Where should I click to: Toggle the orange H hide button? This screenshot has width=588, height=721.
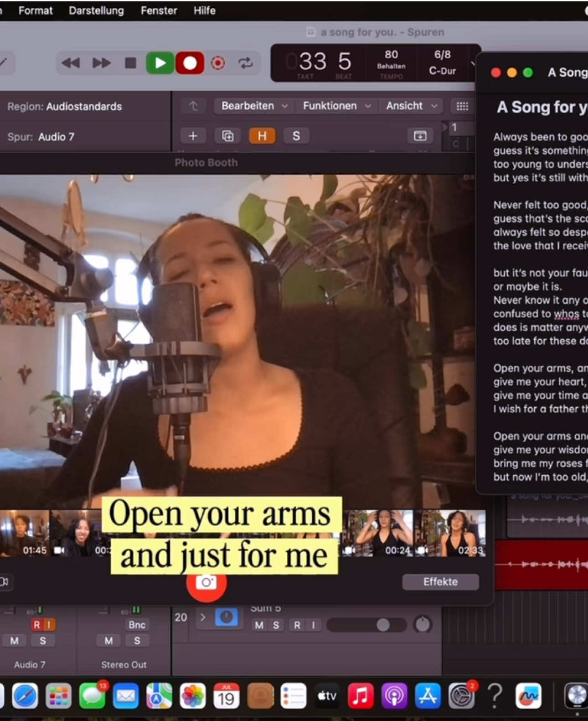pos(262,136)
